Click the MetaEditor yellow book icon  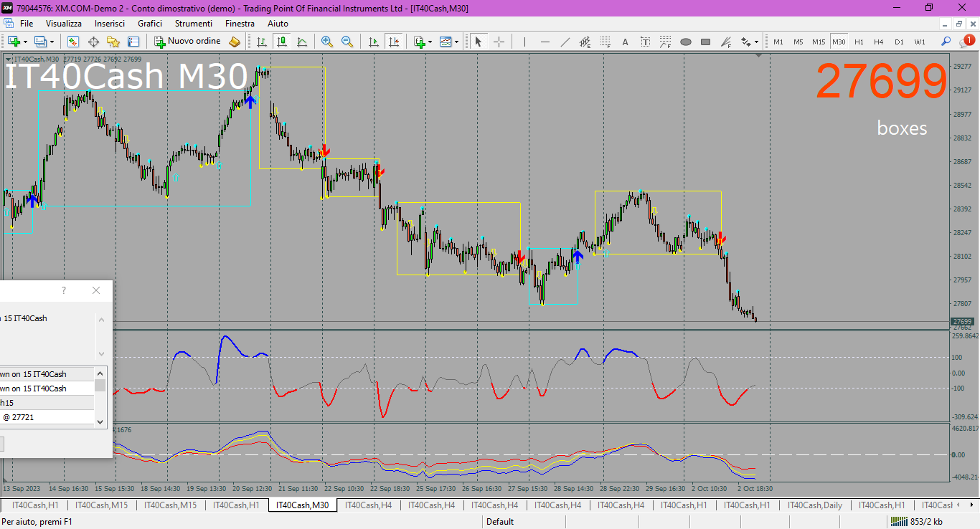pyautogui.click(x=235, y=42)
